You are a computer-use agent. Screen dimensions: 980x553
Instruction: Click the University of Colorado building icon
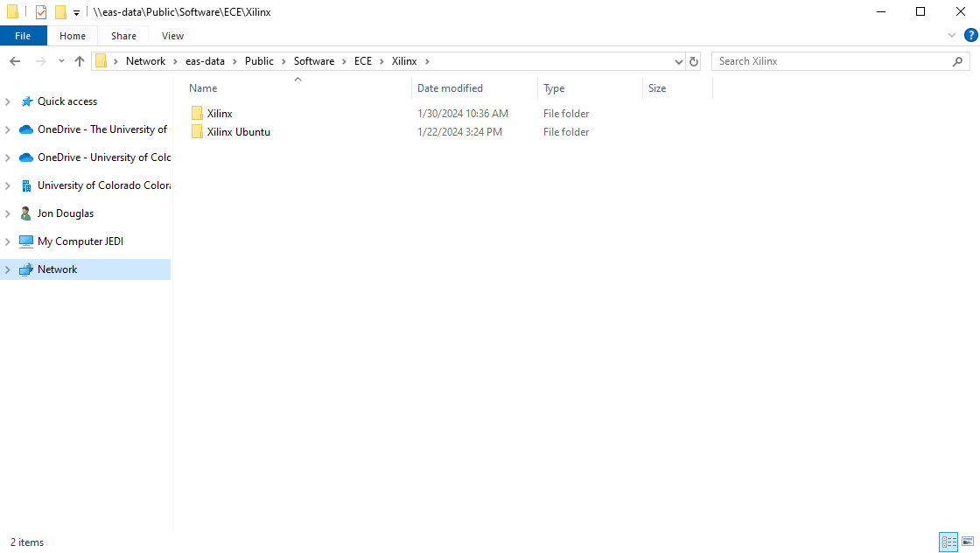pos(26,185)
